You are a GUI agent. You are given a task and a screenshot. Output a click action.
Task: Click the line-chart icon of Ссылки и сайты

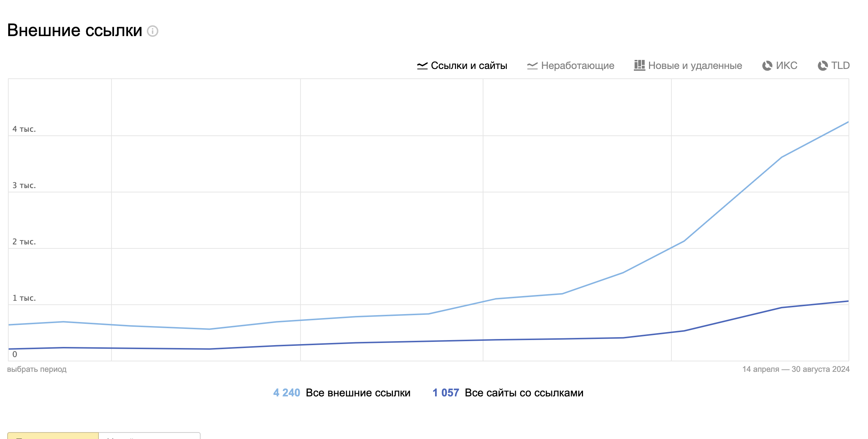click(422, 66)
